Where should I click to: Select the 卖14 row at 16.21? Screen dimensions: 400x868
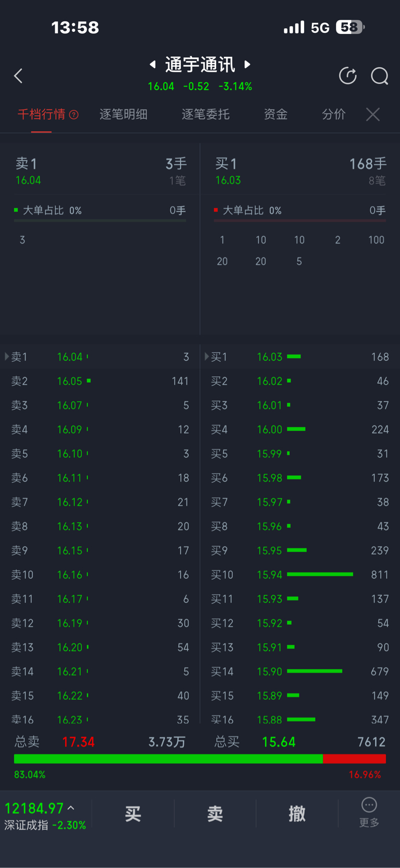click(100, 671)
